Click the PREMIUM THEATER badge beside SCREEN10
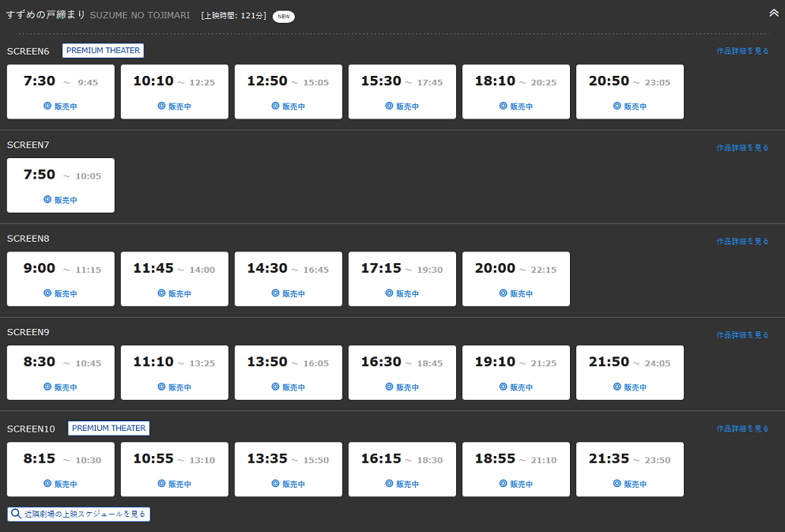 pyautogui.click(x=108, y=428)
